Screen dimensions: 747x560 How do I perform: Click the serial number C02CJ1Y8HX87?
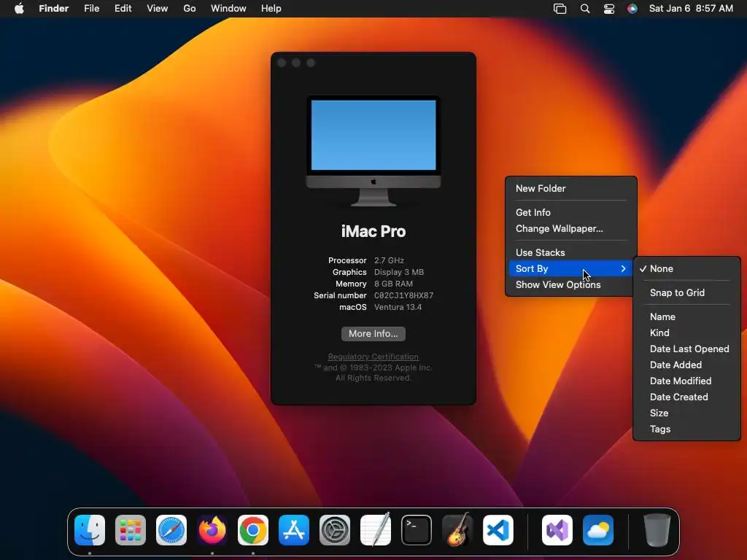pyautogui.click(x=404, y=295)
